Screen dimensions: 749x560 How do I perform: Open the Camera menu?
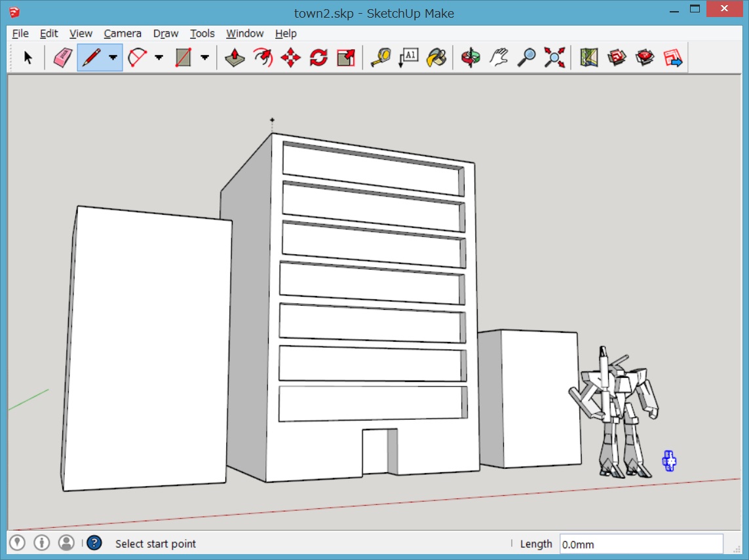[123, 33]
